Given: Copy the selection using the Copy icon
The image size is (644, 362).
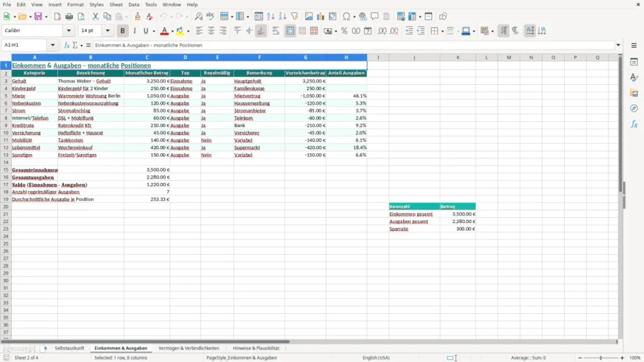Looking at the screenshot, I should tap(107, 16).
